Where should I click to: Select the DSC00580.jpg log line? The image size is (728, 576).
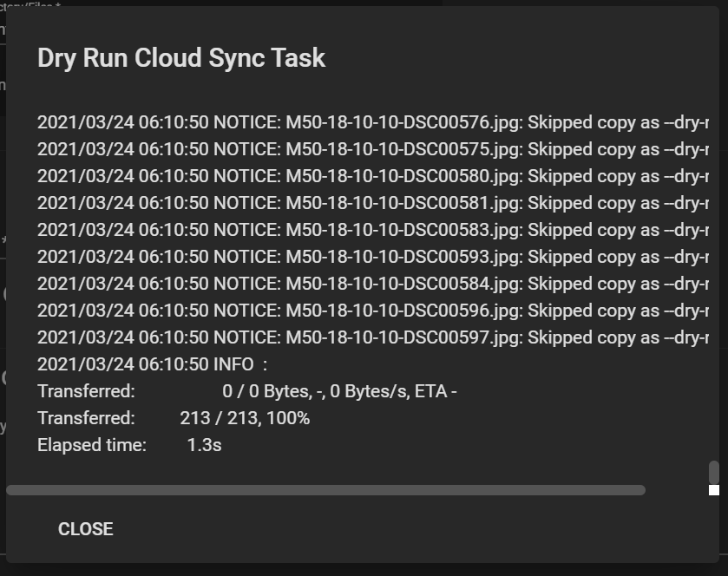pos(373,176)
